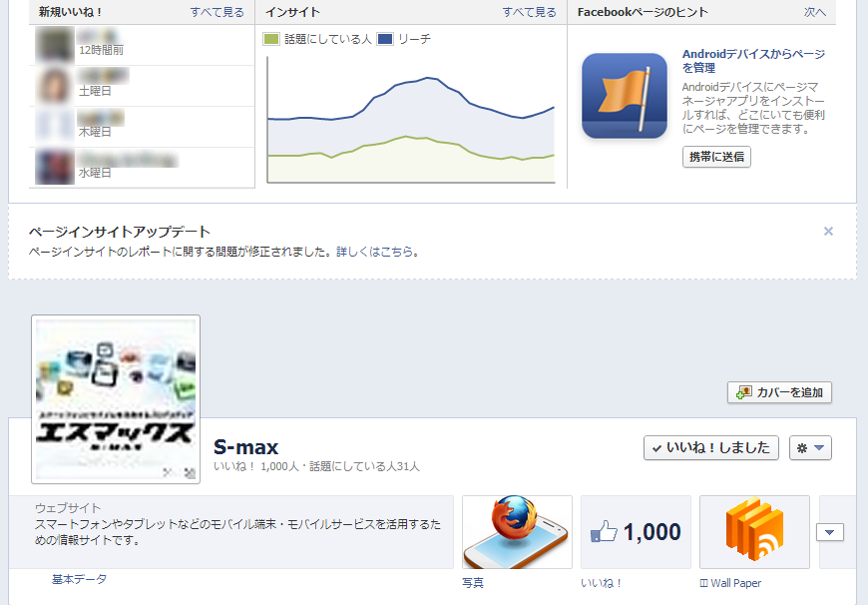Viewport: 868px width, 605px height.
Task: Click the gear settings dropdown button
Action: coord(810,447)
